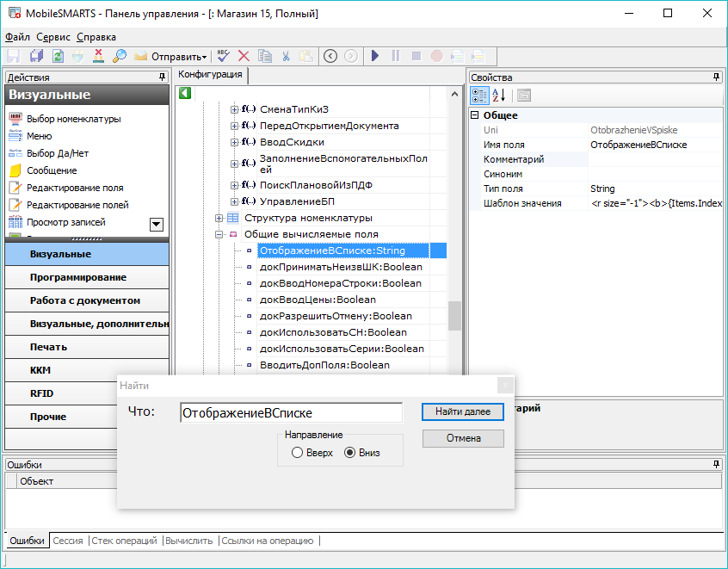Click the green left arrow in Конфигурация

(x=185, y=93)
